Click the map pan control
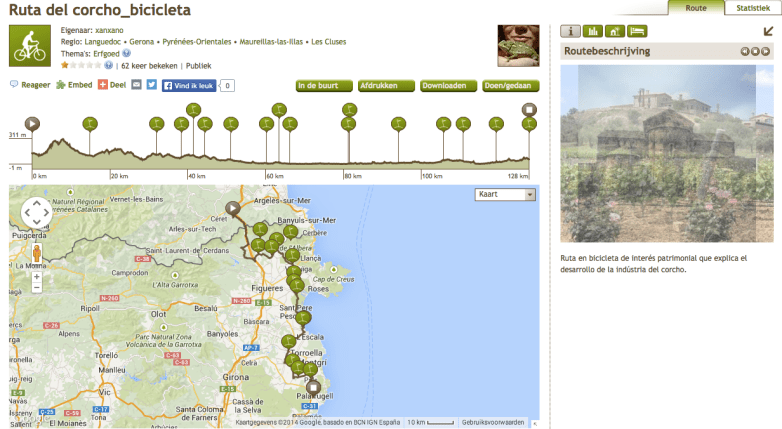 36,213
